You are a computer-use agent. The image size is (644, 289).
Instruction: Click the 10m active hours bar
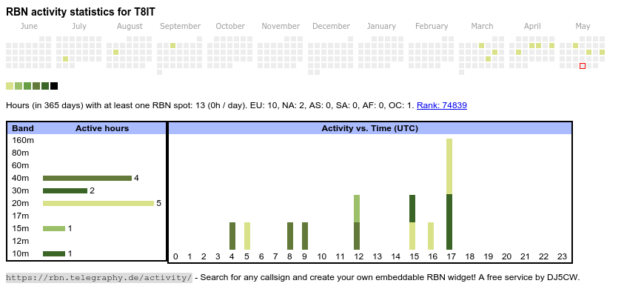[x=54, y=253]
